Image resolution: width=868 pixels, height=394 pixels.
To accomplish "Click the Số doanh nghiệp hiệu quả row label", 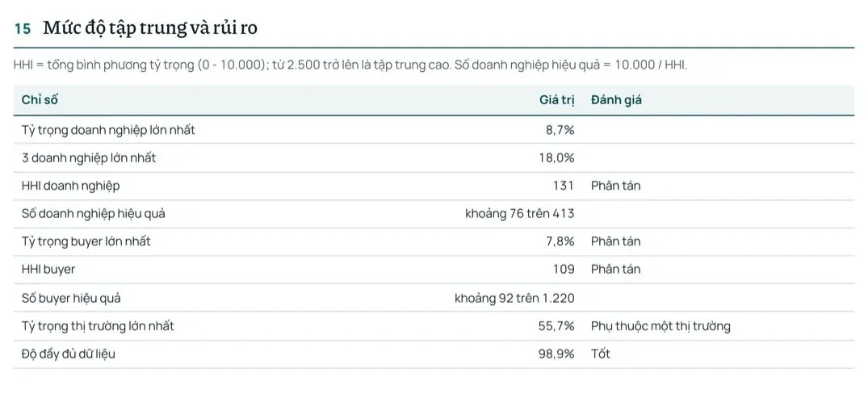I will [93, 214].
